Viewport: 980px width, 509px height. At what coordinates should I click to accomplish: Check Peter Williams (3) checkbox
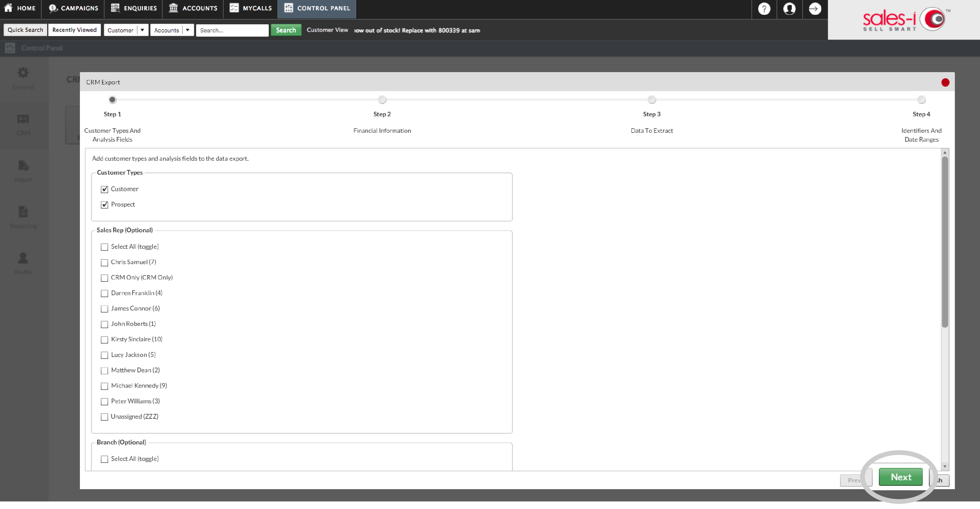pos(104,402)
